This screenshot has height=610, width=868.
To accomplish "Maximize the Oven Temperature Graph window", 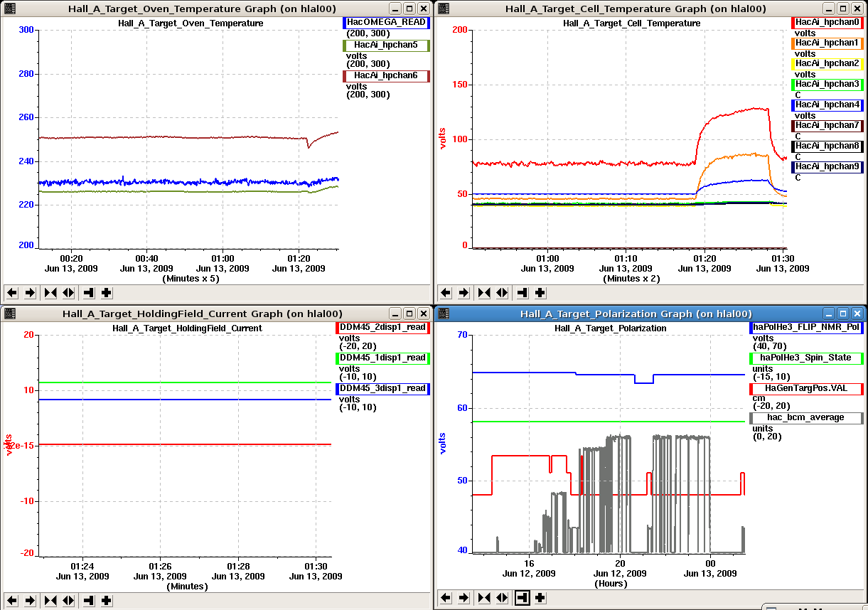I will [x=409, y=9].
